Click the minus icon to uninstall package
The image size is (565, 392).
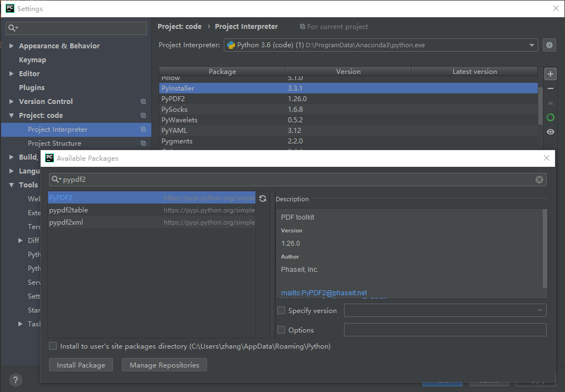tap(550, 88)
